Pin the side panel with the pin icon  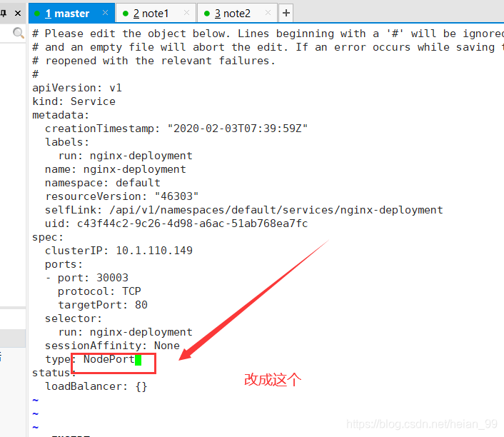coord(4,13)
